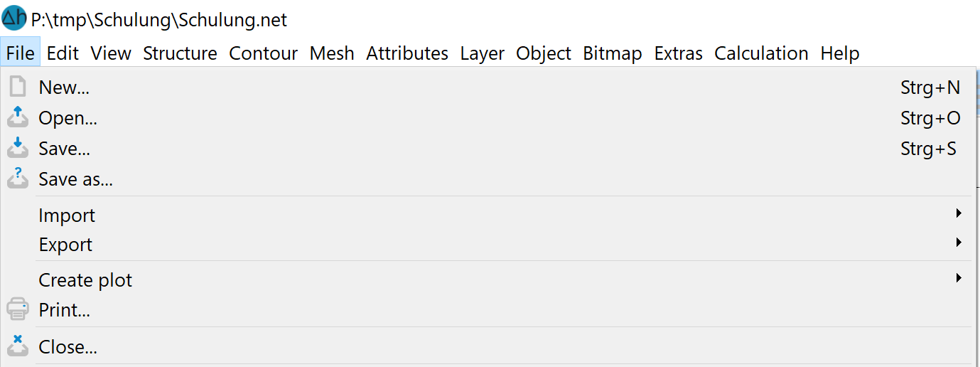This screenshot has width=980, height=367.
Task: Open the Mesh menu
Action: [x=332, y=53]
